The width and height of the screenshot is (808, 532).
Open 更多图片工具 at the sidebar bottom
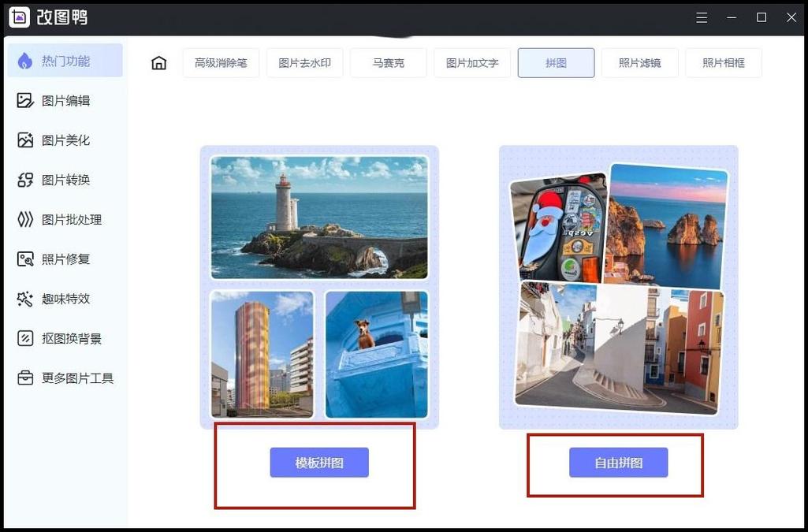(x=71, y=378)
